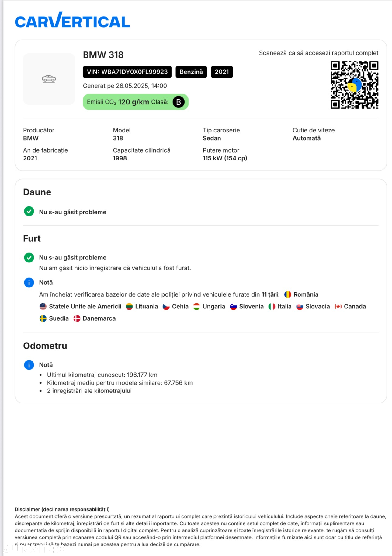
Task: Click the România flag icon
Action: tap(288, 294)
